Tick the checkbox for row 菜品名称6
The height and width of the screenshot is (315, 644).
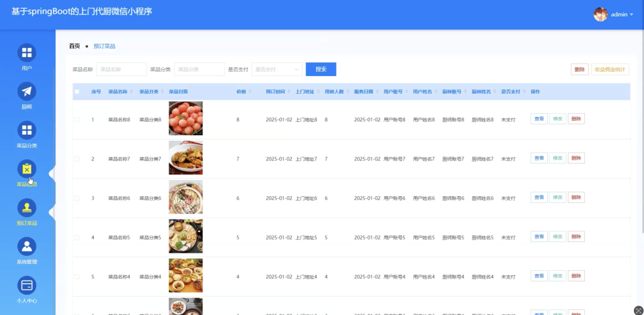[x=77, y=198]
